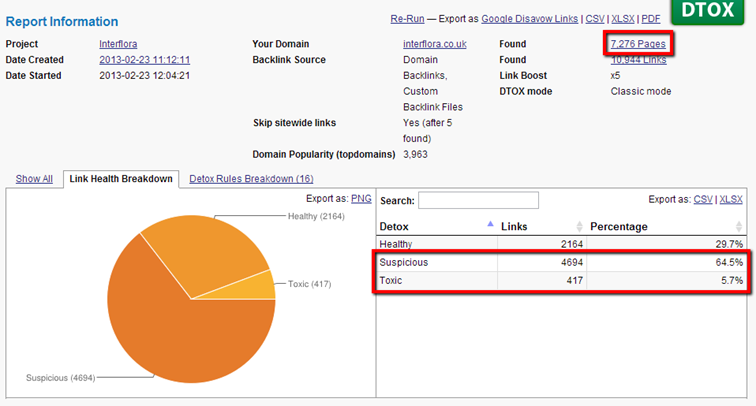Select the Link Health Breakdown tab
This screenshot has width=756, height=406.
(x=121, y=179)
